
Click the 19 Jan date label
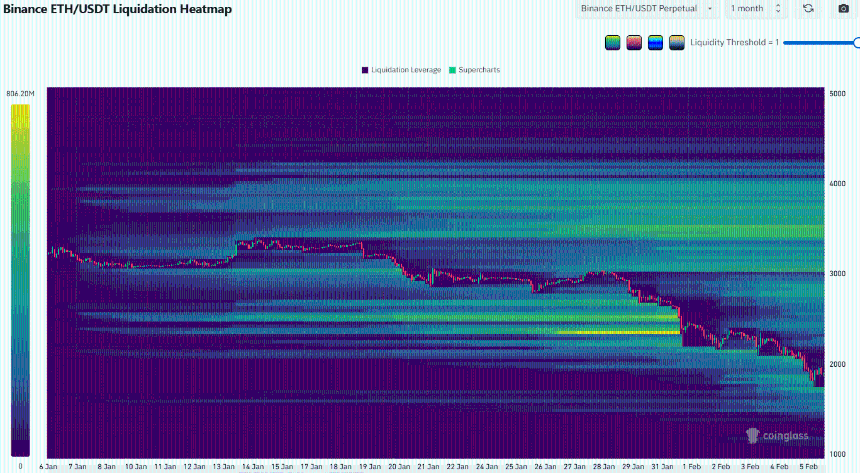click(370, 466)
